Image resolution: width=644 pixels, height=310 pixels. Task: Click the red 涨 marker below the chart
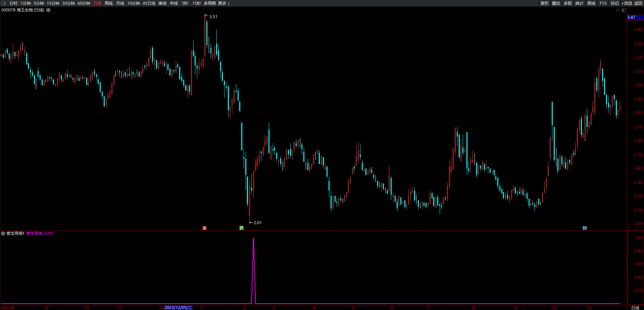point(204,228)
